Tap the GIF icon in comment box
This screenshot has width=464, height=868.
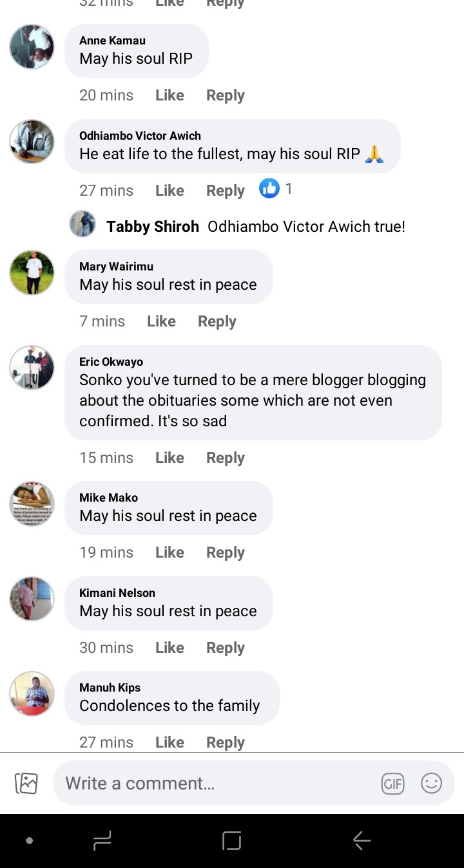pyautogui.click(x=392, y=784)
